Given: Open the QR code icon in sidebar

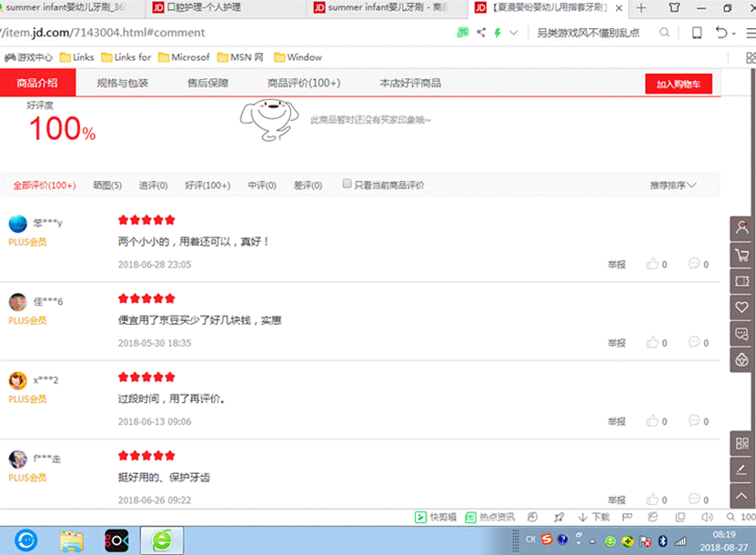Looking at the screenshot, I should [742, 445].
